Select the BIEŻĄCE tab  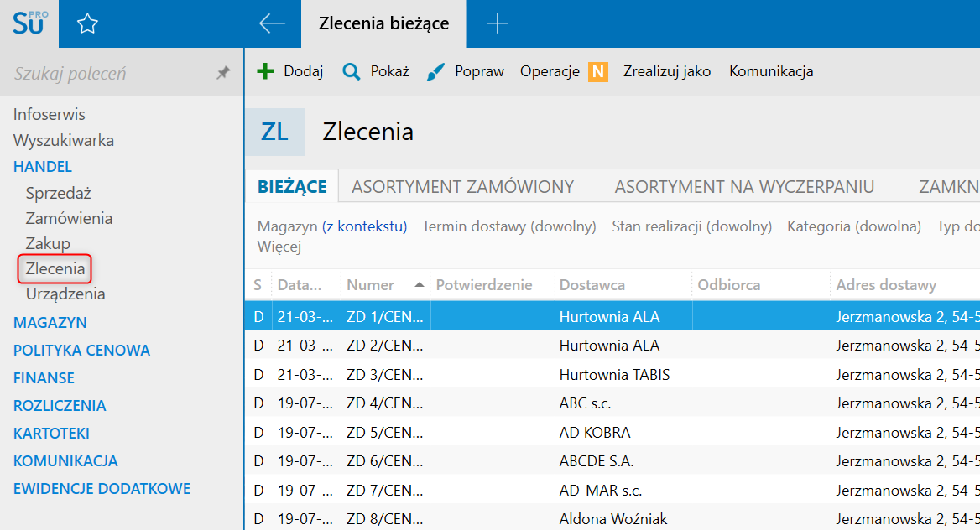[292, 186]
